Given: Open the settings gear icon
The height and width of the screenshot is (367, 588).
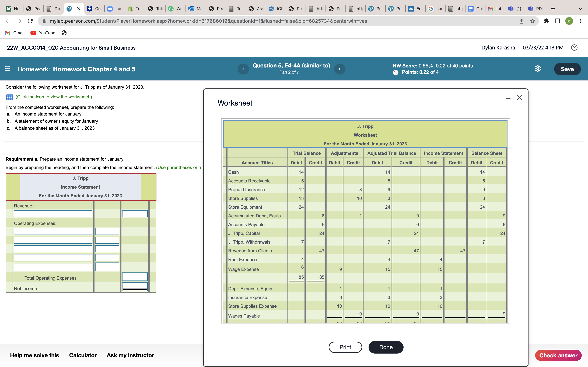Looking at the screenshot, I should coord(537,69).
